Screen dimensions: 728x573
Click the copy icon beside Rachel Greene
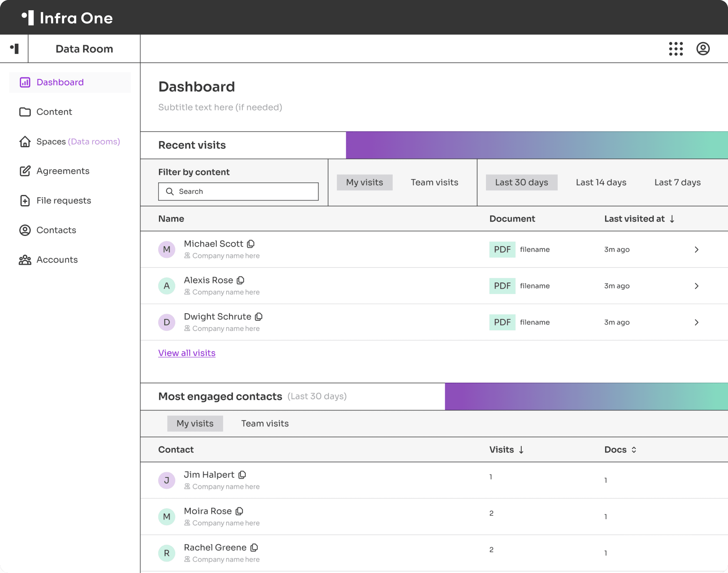[254, 548]
